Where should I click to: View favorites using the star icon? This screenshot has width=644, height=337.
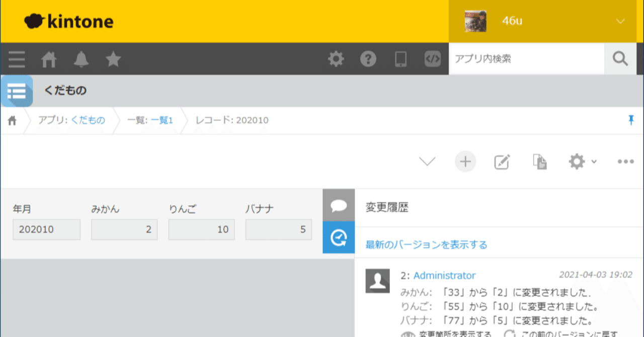[x=113, y=59]
